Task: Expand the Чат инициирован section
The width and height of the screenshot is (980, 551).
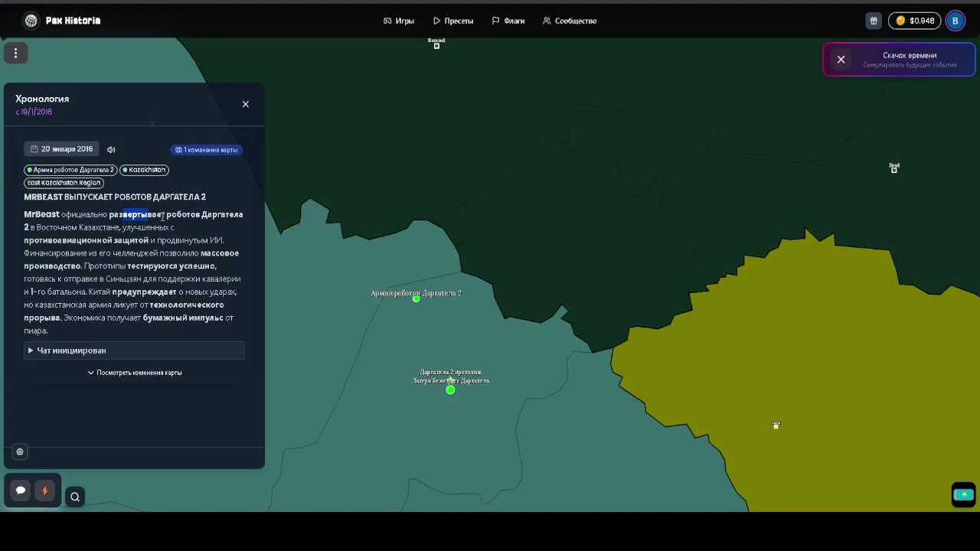Action: tap(134, 350)
